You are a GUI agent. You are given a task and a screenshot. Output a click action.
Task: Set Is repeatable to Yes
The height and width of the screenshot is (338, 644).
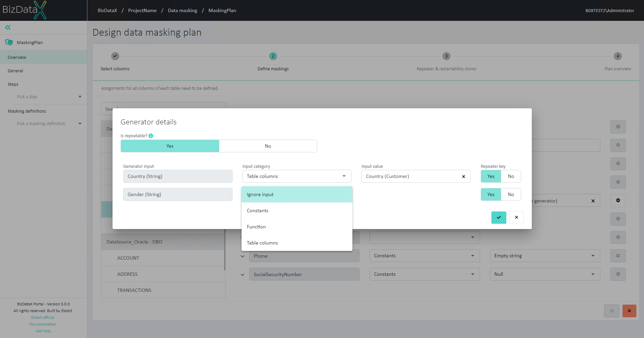click(x=170, y=146)
